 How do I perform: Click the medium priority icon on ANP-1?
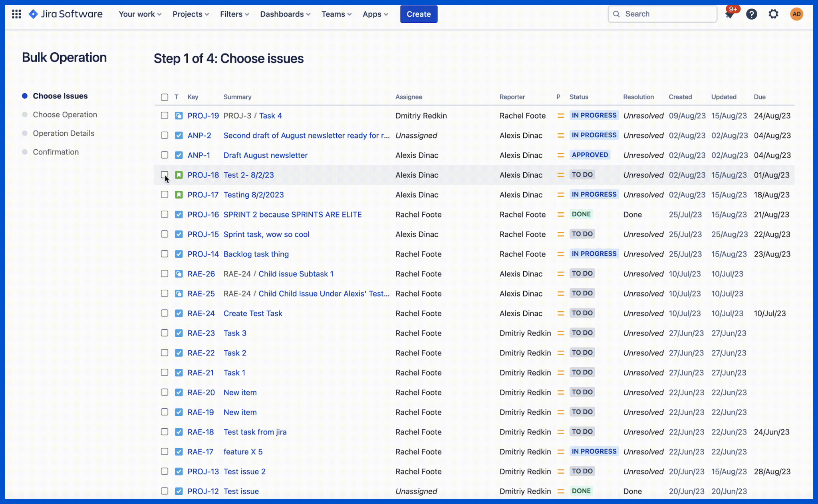[x=560, y=155]
